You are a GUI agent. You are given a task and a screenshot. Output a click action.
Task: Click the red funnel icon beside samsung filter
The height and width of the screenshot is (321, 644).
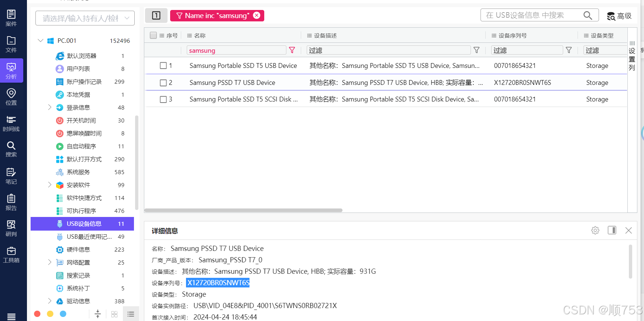pos(292,50)
